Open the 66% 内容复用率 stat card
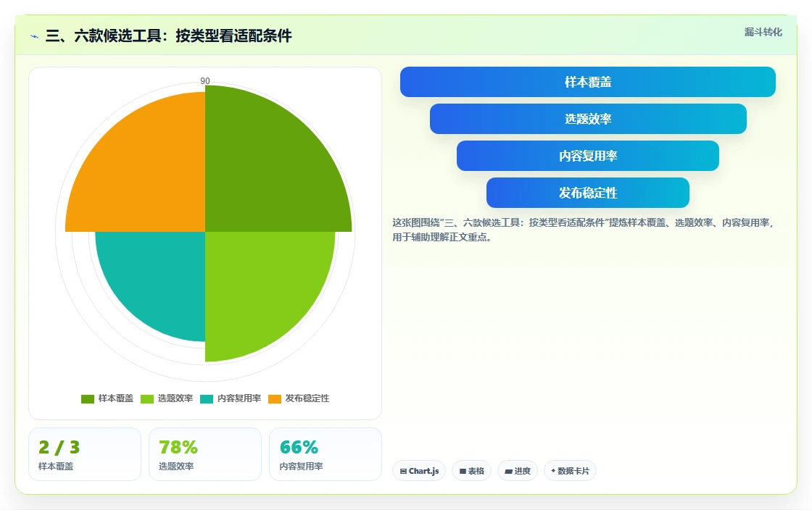812x510 pixels. (x=326, y=454)
